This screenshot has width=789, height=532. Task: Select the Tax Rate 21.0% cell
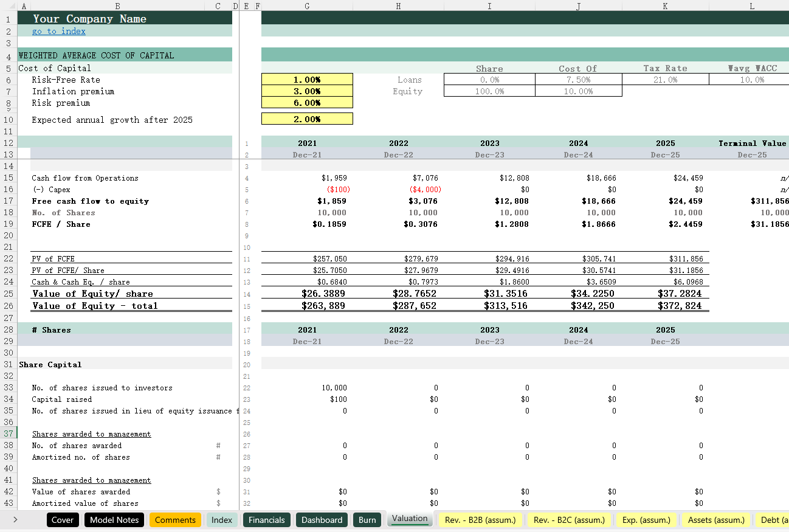click(665, 80)
